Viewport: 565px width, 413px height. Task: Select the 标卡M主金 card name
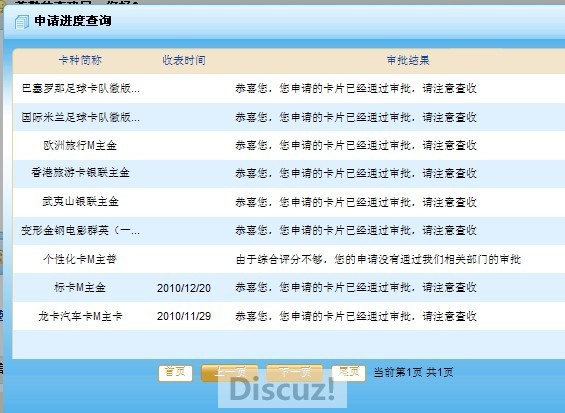tap(80, 287)
